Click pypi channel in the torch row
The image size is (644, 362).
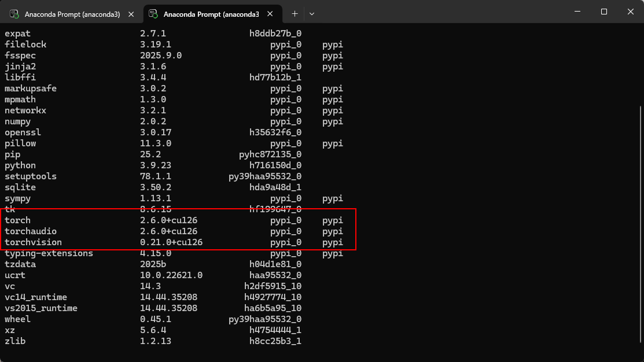click(x=333, y=221)
